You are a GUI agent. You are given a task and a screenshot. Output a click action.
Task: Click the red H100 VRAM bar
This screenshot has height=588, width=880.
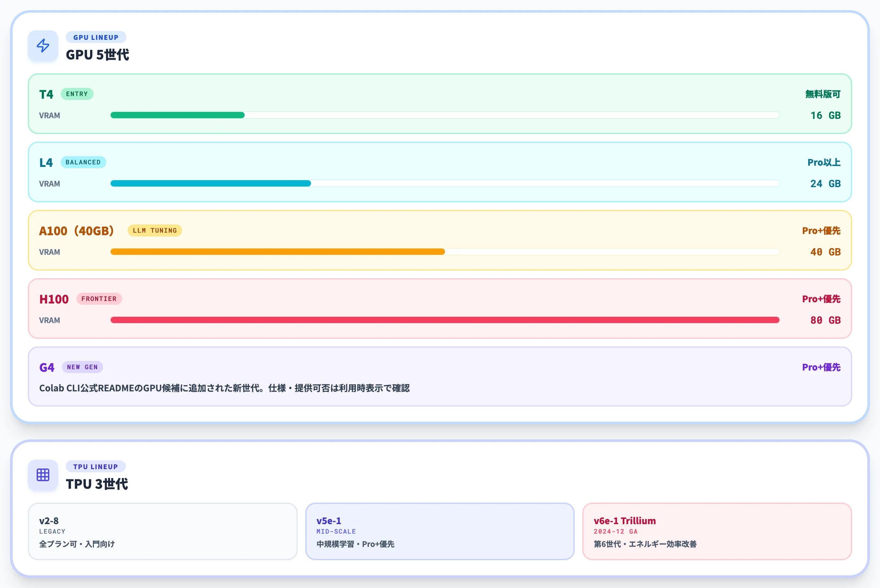point(445,320)
